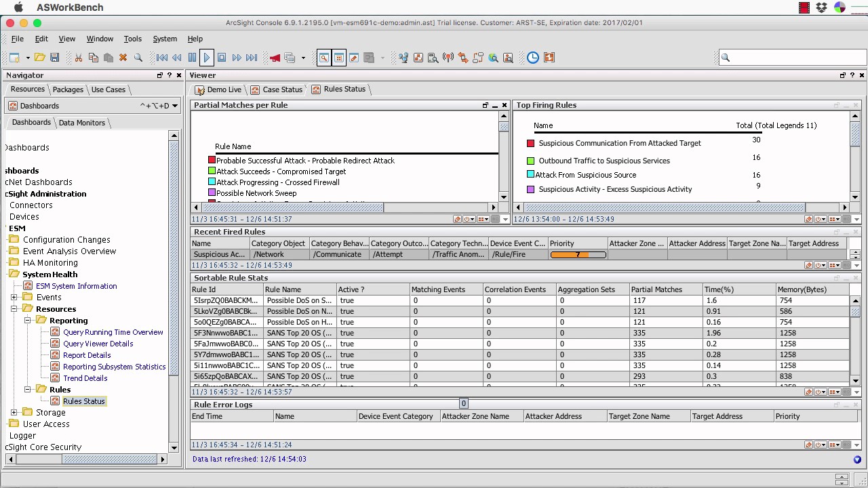Click the clock icon in toolbar
868x488 pixels.
click(x=533, y=58)
